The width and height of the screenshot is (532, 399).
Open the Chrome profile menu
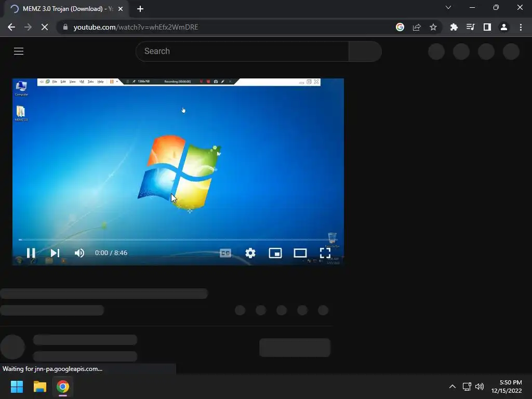504,27
